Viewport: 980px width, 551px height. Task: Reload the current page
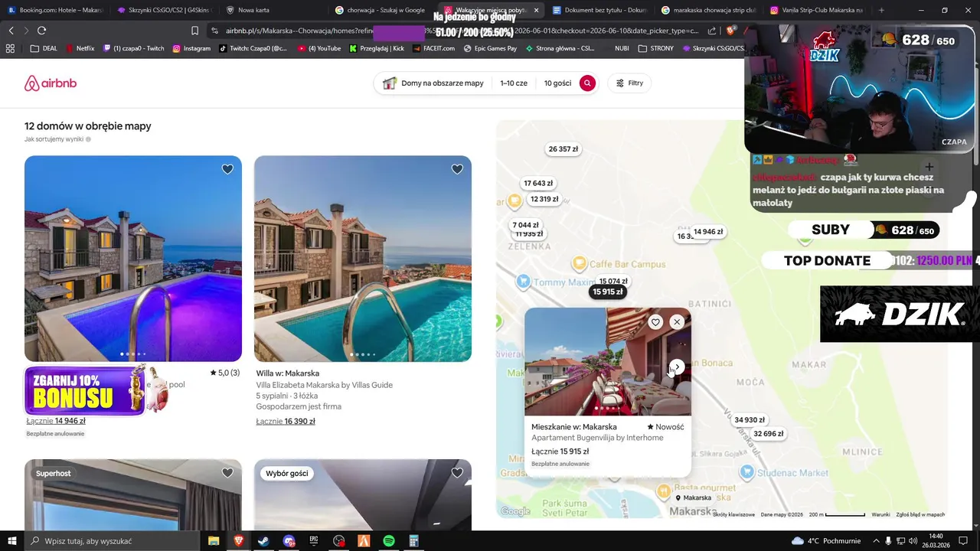41,31
